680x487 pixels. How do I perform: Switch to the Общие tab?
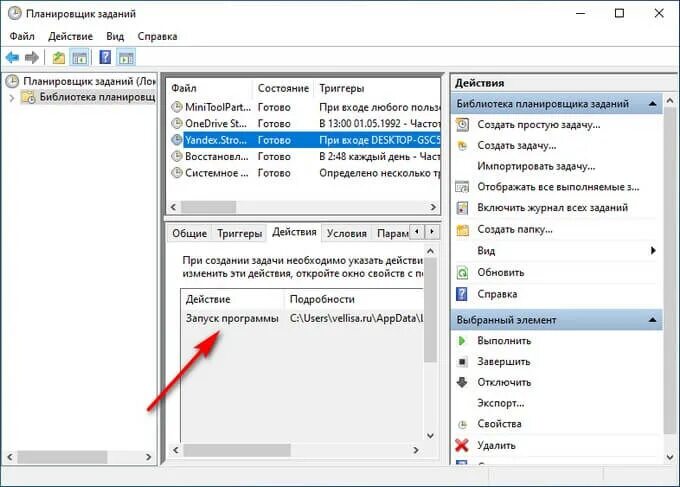pyautogui.click(x=190, y=233)
